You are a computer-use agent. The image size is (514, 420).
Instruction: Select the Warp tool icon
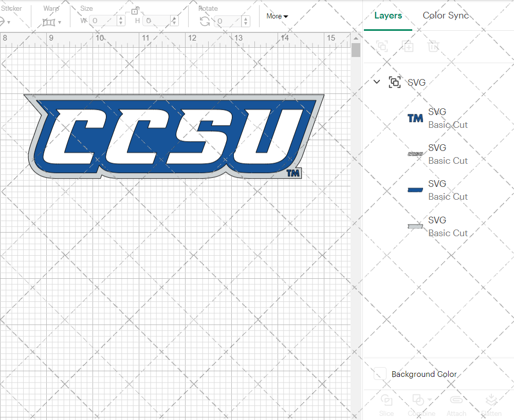click(x=49, y=22)
